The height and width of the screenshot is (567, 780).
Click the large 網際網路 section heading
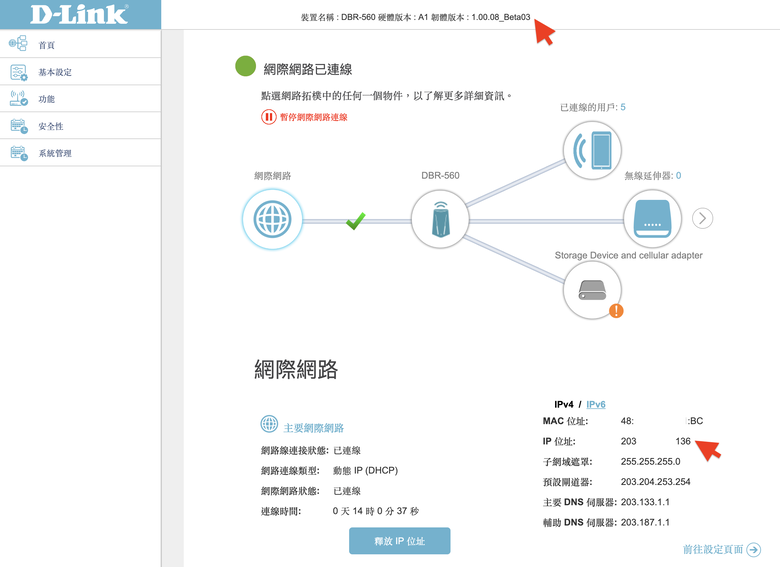(x=296, y=370)
